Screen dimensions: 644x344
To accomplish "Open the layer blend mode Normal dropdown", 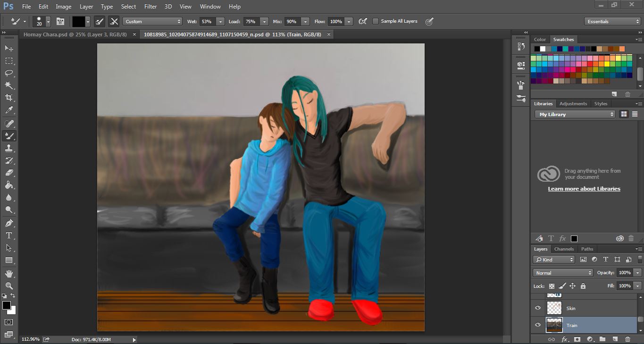I will pyautogui.click(x=563, y=273).
